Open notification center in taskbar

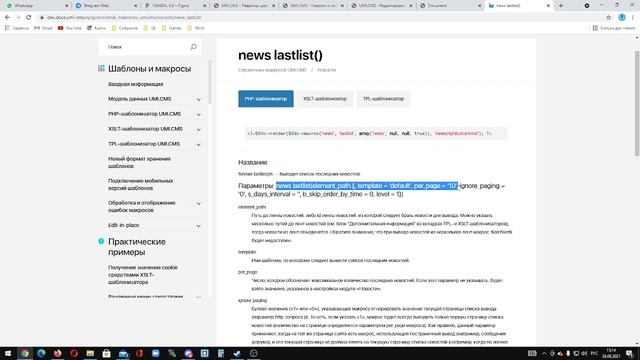click(630, 353)
